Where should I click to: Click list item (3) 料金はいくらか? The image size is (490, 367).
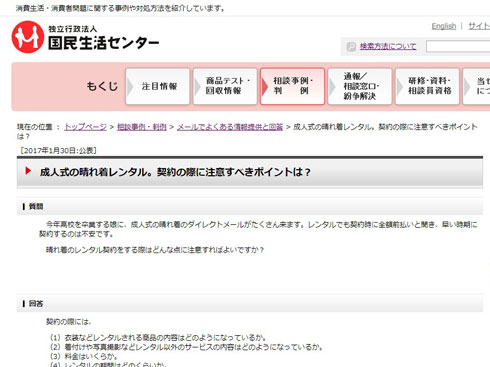click(x=83, y=356)
